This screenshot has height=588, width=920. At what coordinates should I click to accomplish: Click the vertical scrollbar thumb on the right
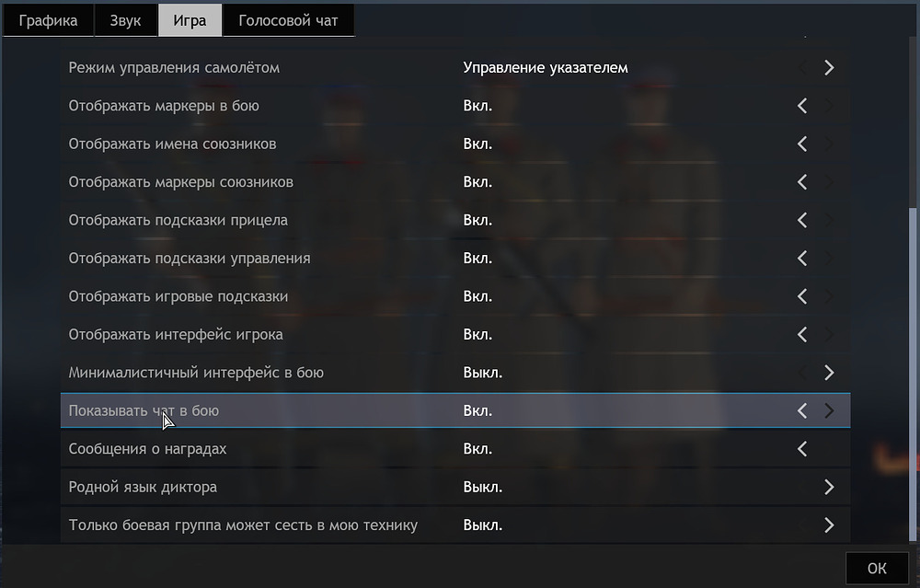pyautogui.click(x=913, y=375)
